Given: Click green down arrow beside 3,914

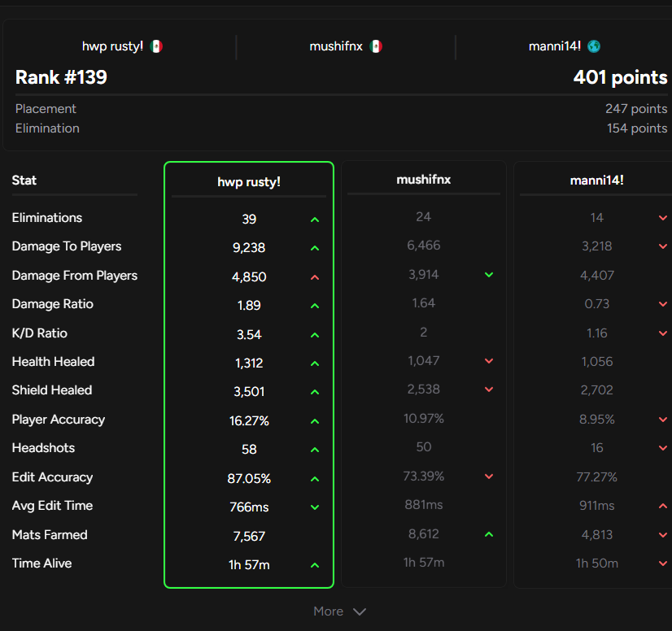Looking at the screenshot, I should click(x=489, y=275).
